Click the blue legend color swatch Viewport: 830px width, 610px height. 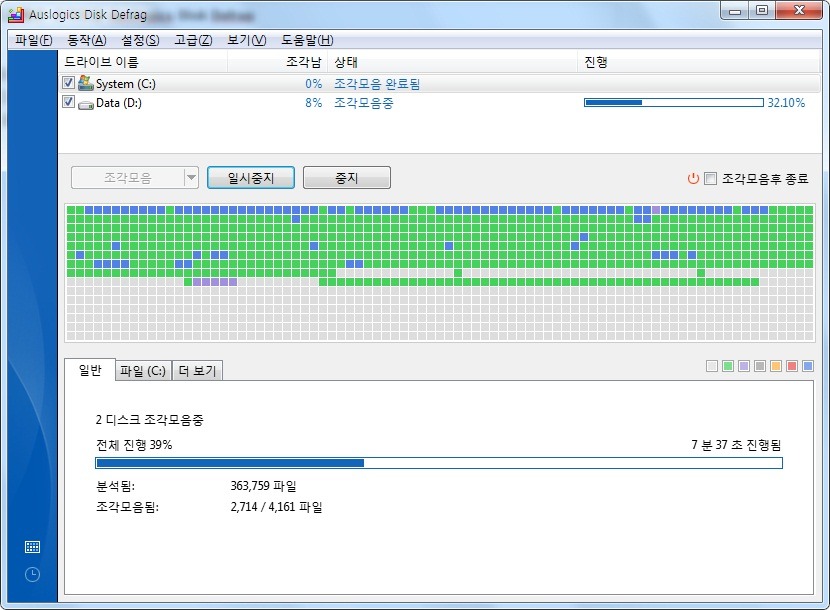tap(808, 366)
